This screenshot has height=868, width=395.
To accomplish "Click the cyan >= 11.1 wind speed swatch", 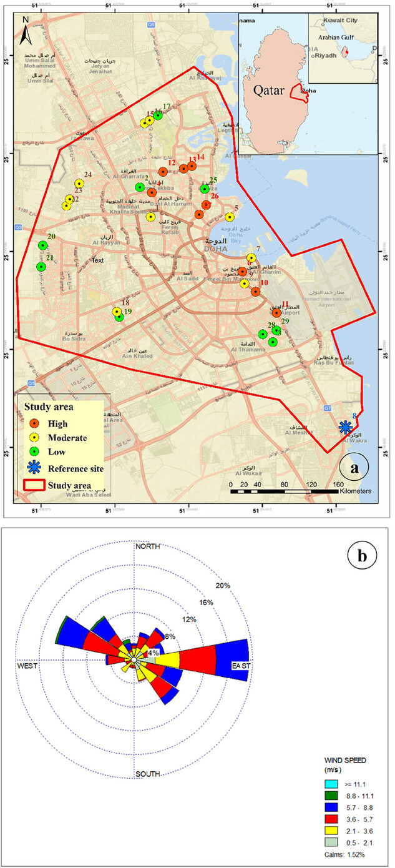I will point(330,783).
